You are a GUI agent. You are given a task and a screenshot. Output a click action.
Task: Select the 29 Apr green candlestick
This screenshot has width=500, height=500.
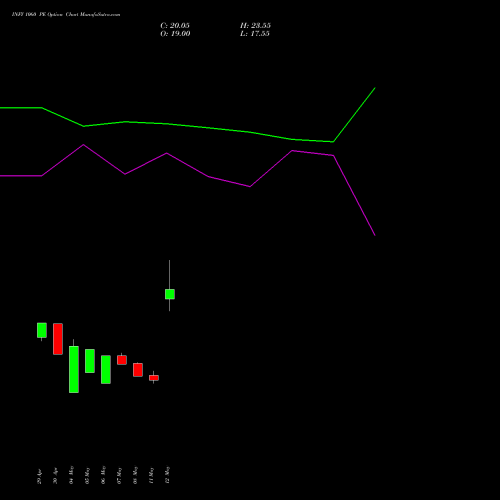(x=42, y=330)
